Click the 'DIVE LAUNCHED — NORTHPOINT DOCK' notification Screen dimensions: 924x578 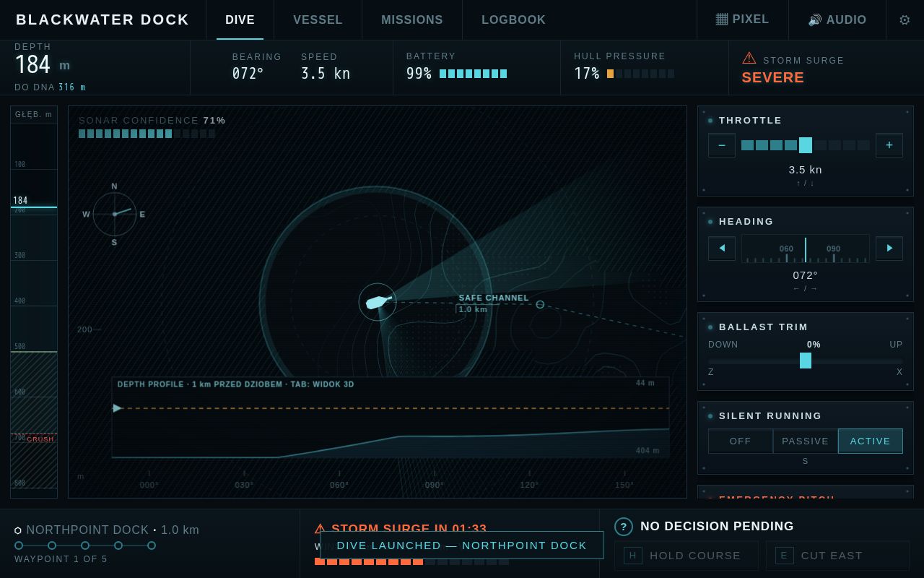pyautogui.click(x=462, y=545)
